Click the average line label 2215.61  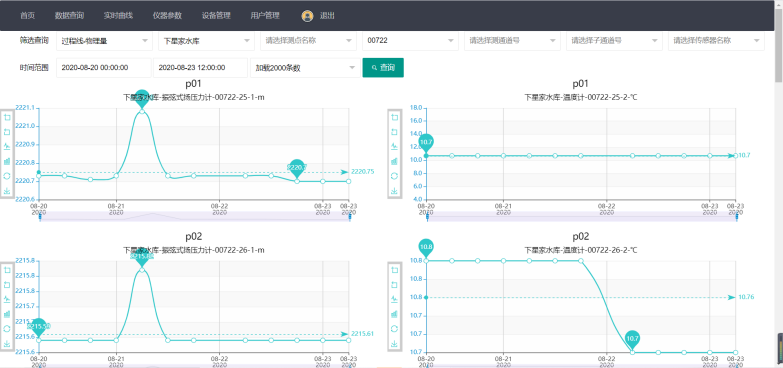point(363,334)
